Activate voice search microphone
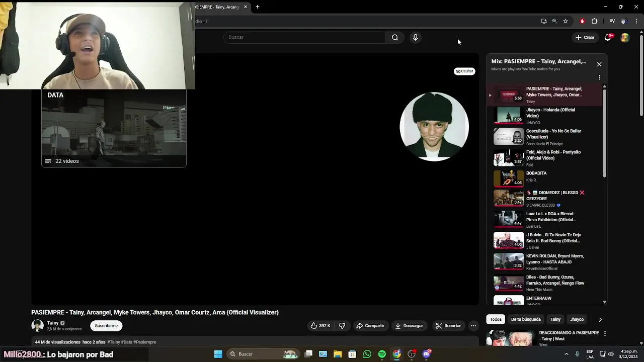The image size is (644, 362). (x=415, y=37)
